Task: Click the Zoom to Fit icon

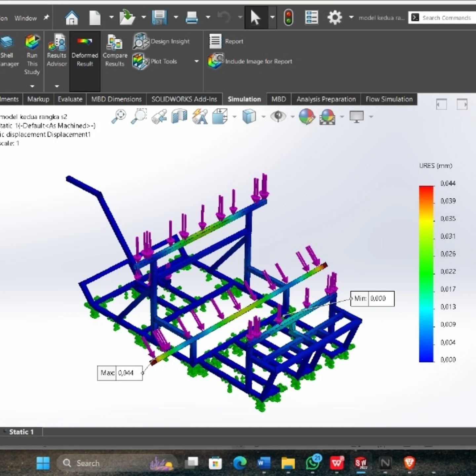Action: tap(119, 116)
